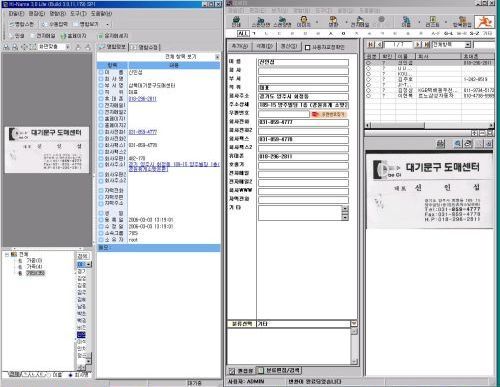The width and height of the screenshot is (500, 387).
Task: Click 문자메세지 icon in Hi-Name toolbar
Action: (x=113, y=36)
